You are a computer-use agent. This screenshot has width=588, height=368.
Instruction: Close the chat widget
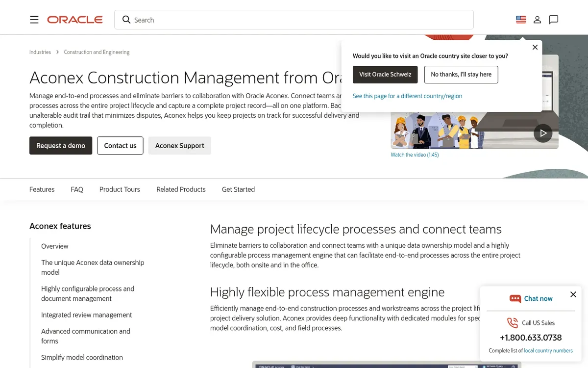coord(573,294)
